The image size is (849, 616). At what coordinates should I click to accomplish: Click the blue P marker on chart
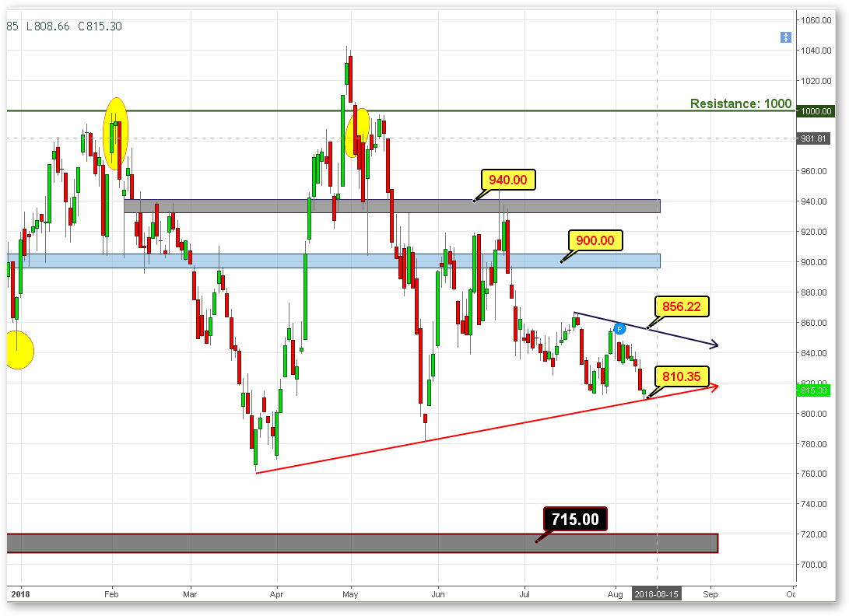(619, 328)
